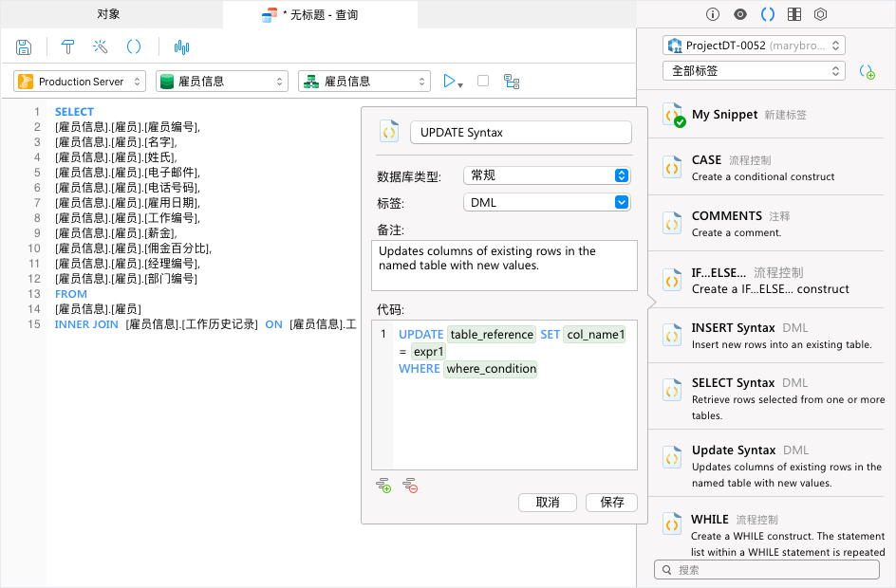Screen dimensions: 896x588
Task: Click the table_reference placeholder in code
Action: click(x=492, y=335)
